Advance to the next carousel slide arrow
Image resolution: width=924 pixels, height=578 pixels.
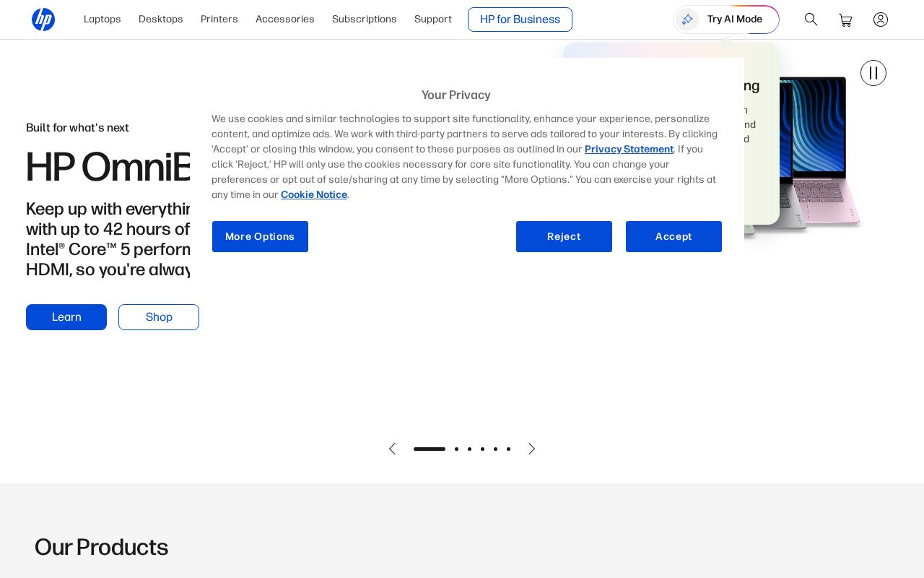(x=532, y=449)
